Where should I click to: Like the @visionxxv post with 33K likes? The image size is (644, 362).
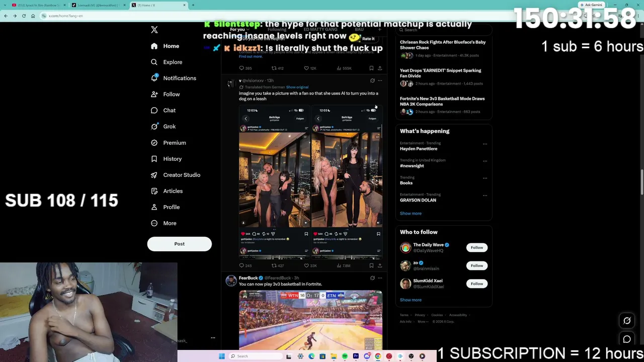[310, 265]
